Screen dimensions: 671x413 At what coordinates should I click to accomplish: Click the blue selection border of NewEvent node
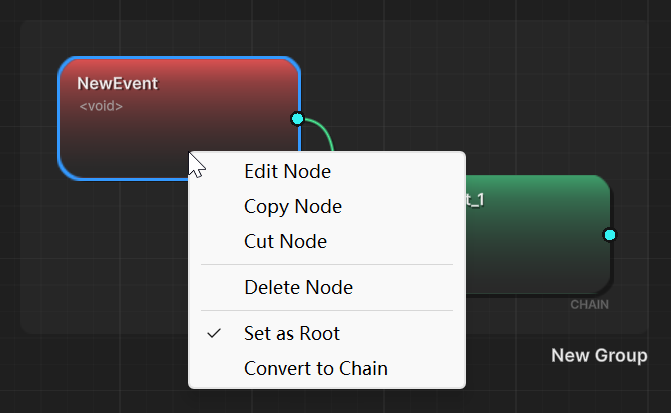59,120
